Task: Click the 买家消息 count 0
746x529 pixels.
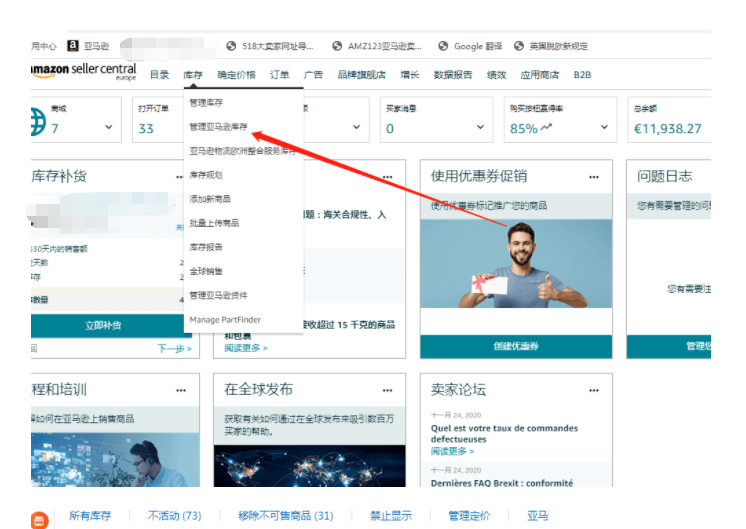Action: point(390,129)
